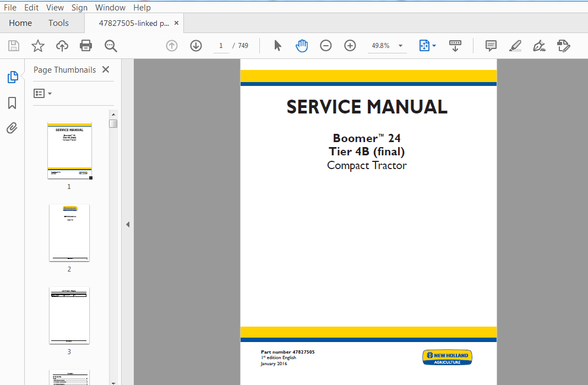Viewport: 588px width, 385px height.
Task: Click the stamp/share tool icon
Action: 563,46
